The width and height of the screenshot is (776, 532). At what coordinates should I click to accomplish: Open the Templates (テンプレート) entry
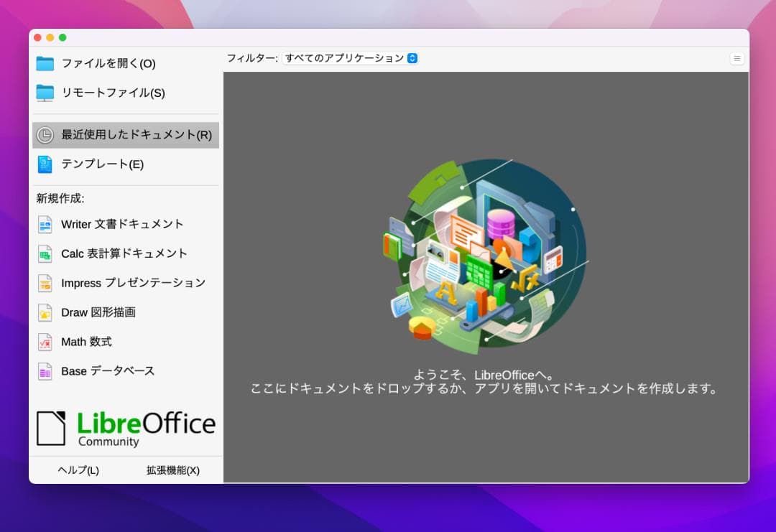click(x=102, y=164)
